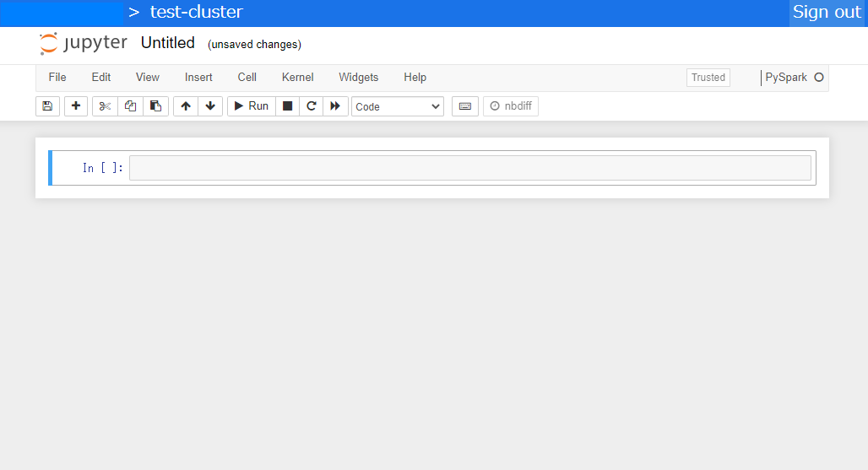Interrupt the kernel with the stop icon
The height and width of the screenshot is (470, 868).
pos(287,106)
